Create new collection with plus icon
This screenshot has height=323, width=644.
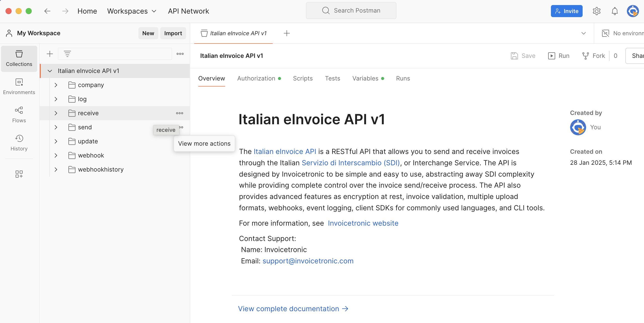(x=50, y=54)
